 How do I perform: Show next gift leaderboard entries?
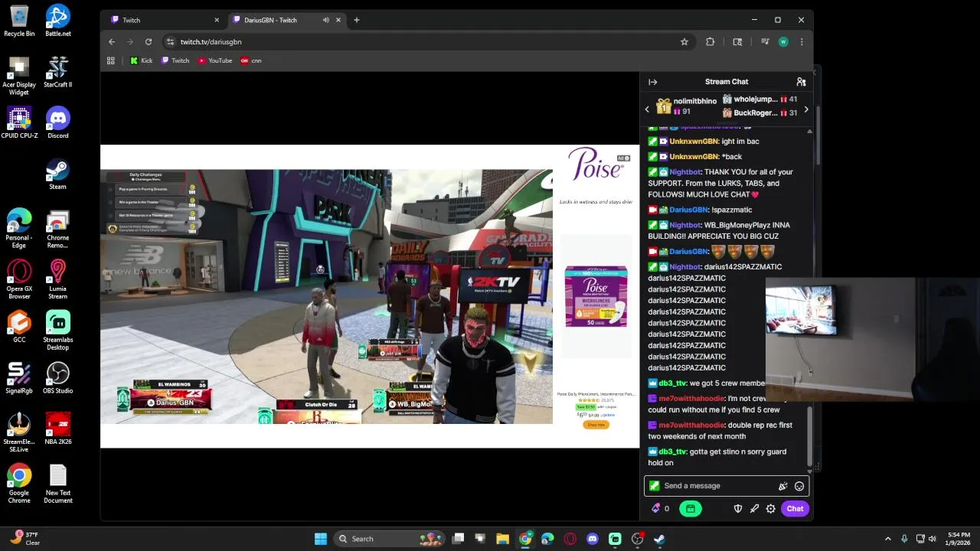pyautogui.click(x=805, y=109)
